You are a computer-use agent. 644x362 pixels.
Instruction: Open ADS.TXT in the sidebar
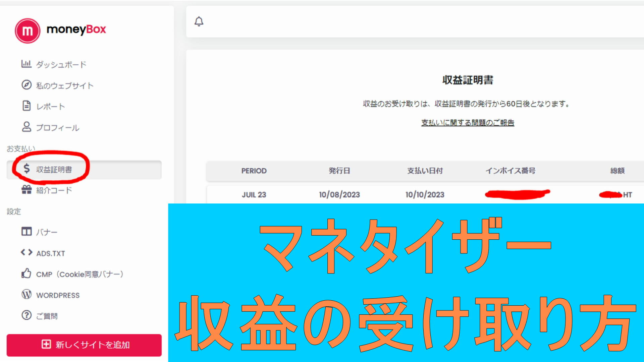pyautogui.click(x=51, y=253)
